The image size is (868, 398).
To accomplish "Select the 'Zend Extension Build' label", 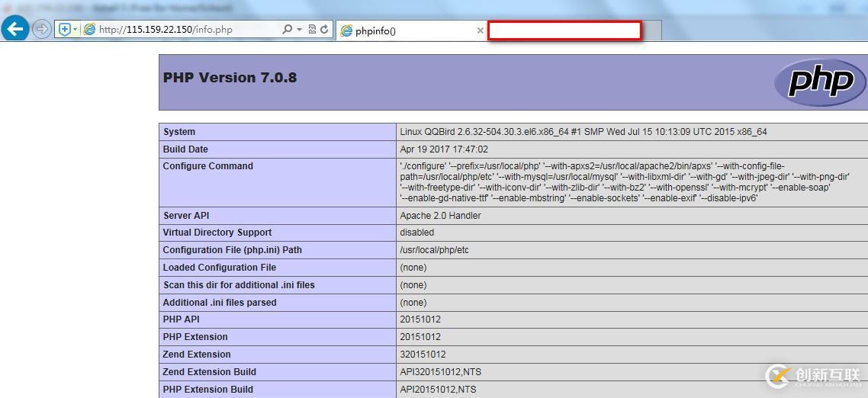I will [209, 371].
